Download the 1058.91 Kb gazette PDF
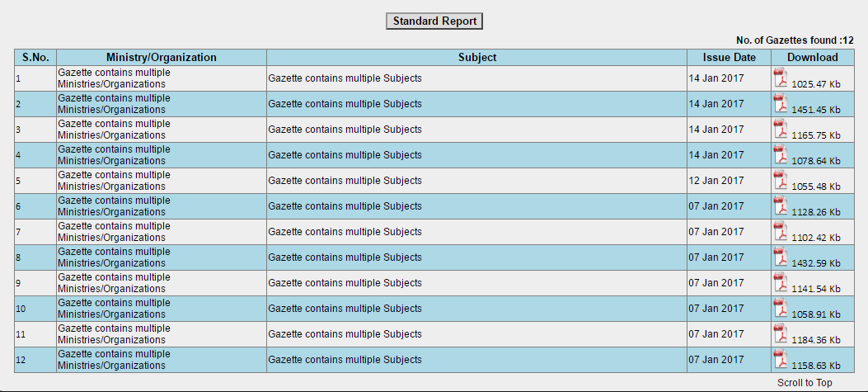 tap(780, 307)
